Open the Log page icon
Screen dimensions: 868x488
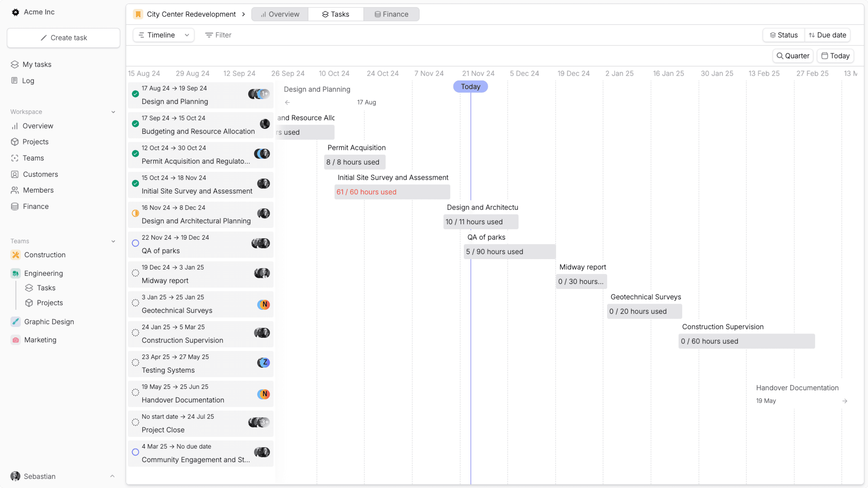(x=14, y=81)
